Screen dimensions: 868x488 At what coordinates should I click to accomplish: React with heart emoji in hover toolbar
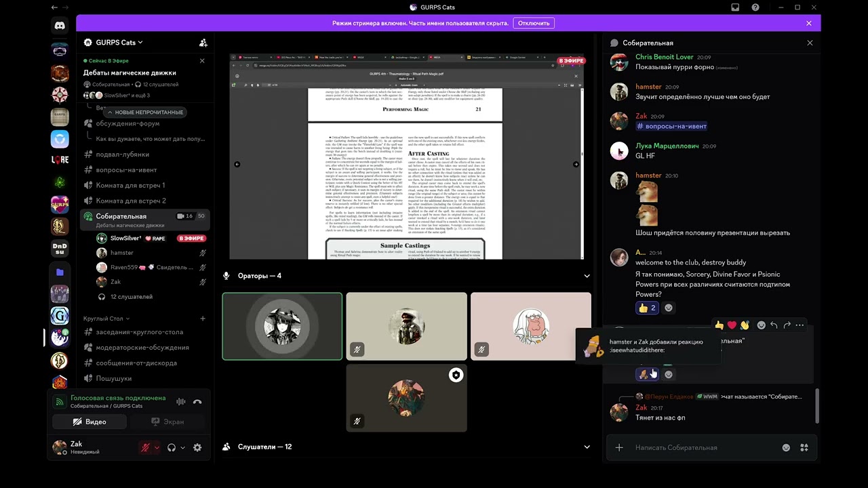coord(732,325)
